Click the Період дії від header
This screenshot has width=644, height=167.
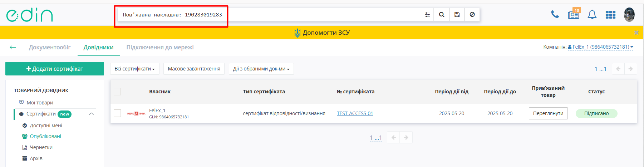pyautogui.click(x=452, y=92)
